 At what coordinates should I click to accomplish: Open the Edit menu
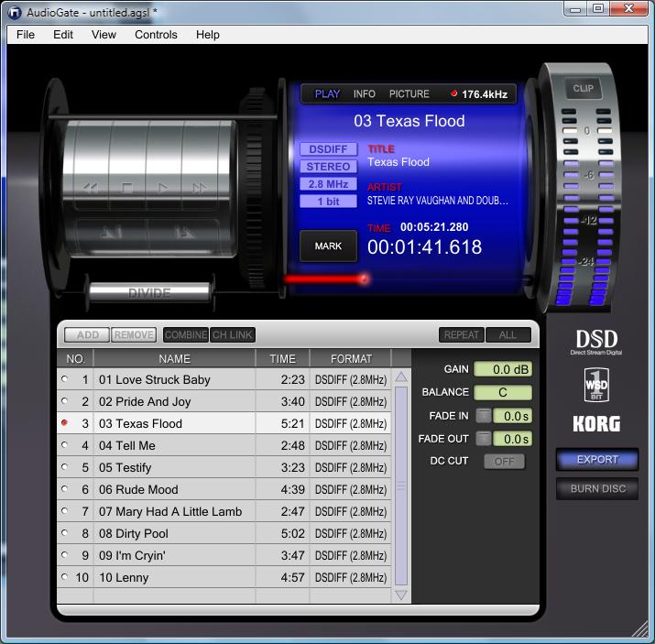63,35
